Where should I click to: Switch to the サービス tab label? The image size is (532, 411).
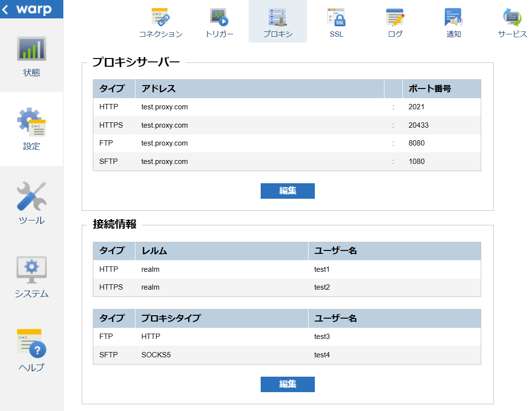512,34
